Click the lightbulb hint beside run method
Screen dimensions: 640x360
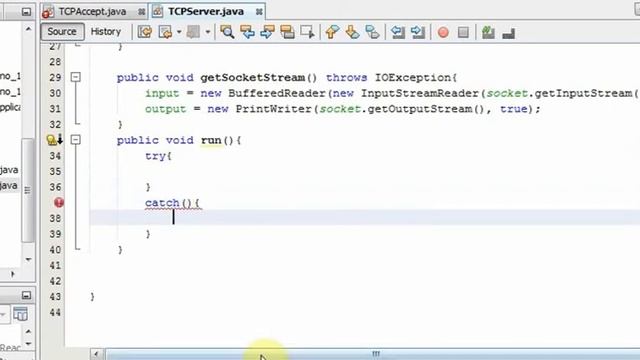point(51,140)
